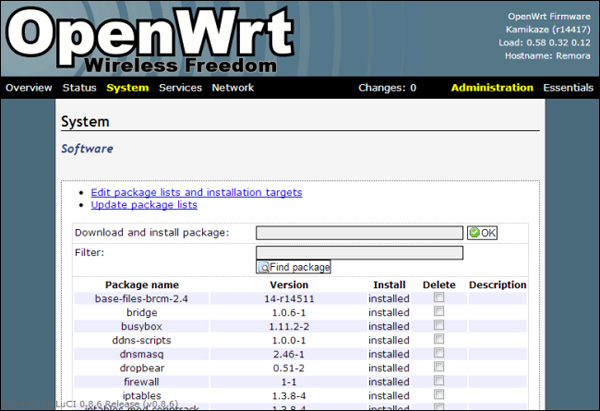Screen dimensions: 600x411
Task: Select the System menu item
Action: (127, 88)
